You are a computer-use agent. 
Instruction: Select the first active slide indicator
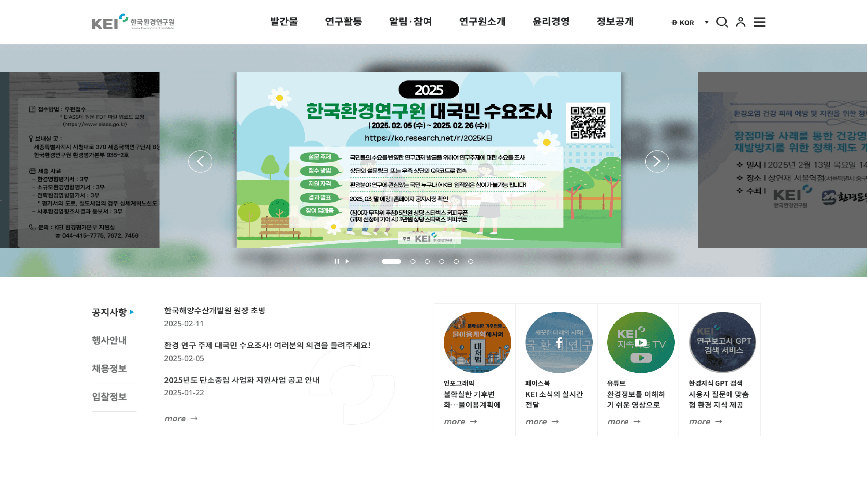[x=391, y=261]
